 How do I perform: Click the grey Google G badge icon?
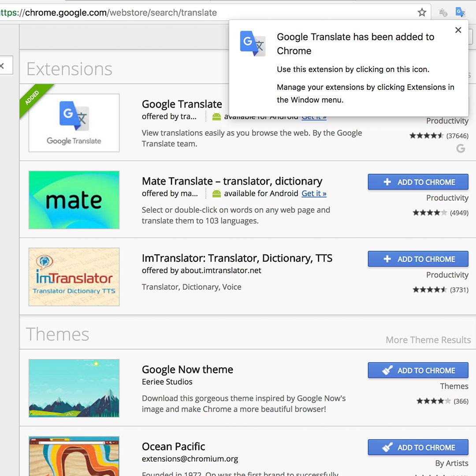pos(461,149)
